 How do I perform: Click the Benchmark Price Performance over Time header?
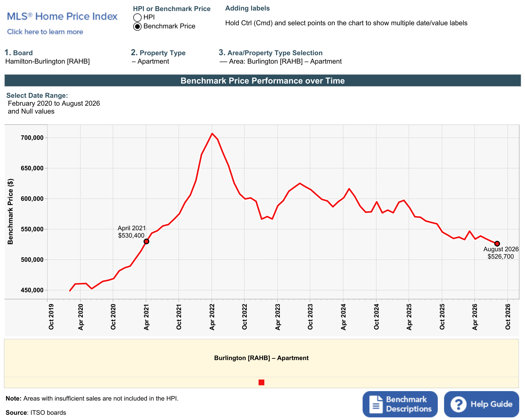pyautogui.click(x=262, y=80)
